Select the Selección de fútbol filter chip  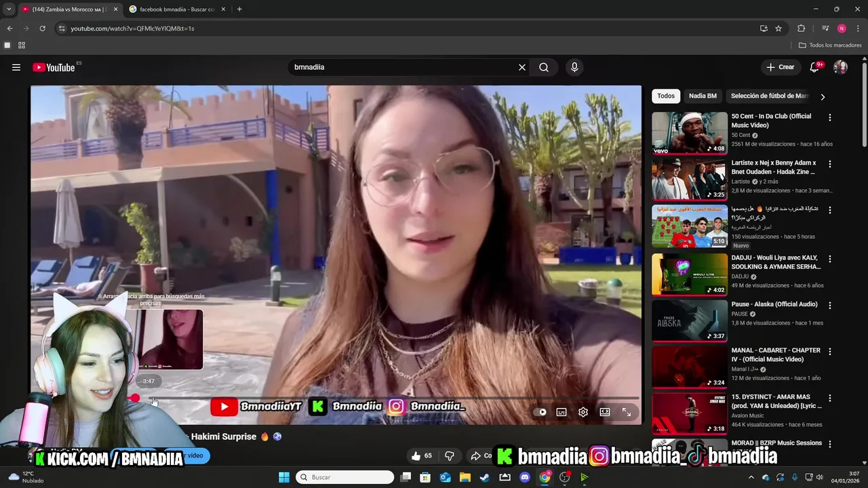coord(770,96)
